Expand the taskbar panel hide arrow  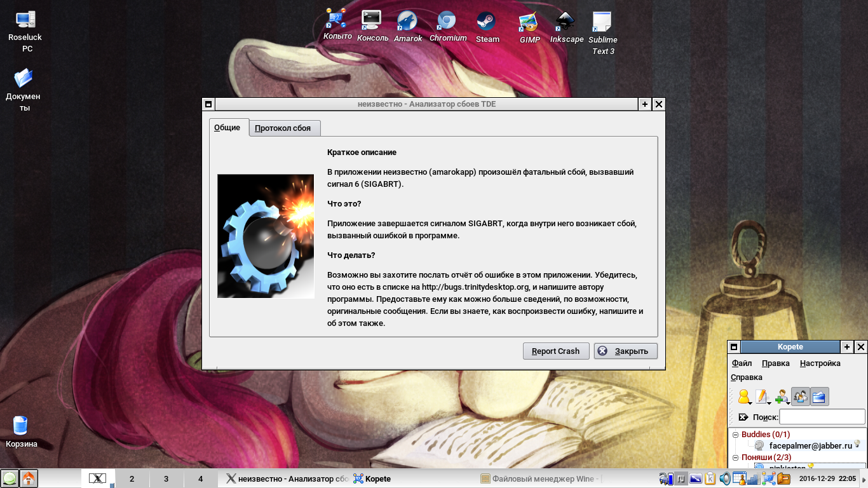[x=863, y=480]
